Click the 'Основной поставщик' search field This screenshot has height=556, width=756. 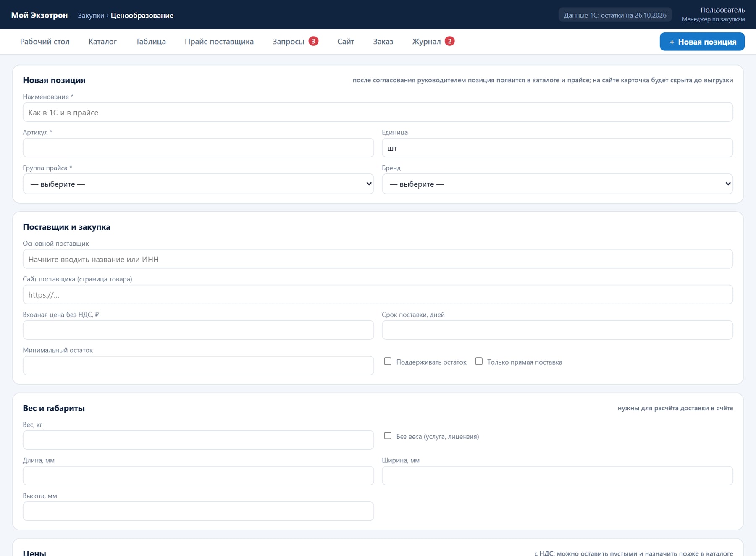pos(378,259)
